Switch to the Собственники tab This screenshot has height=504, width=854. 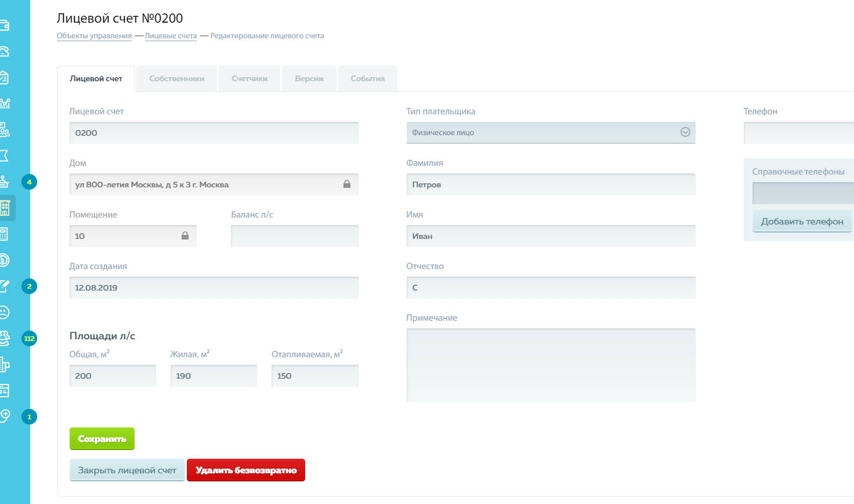[176, 79]
